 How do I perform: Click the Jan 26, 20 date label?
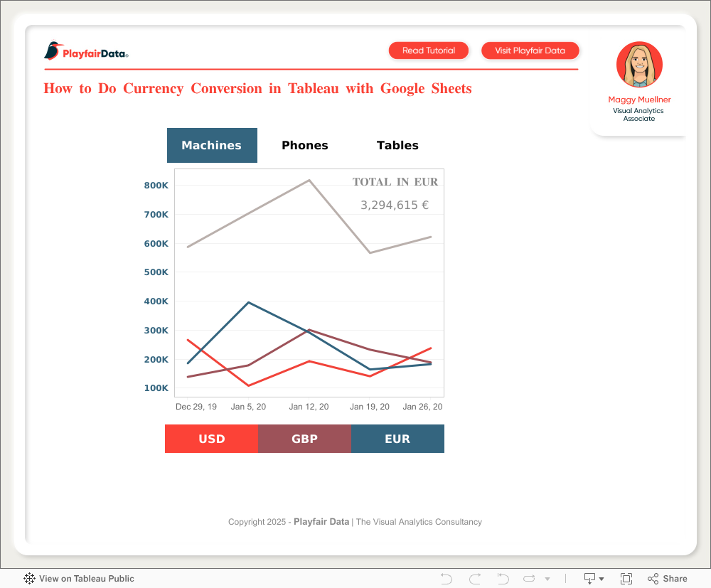point(422,407)
